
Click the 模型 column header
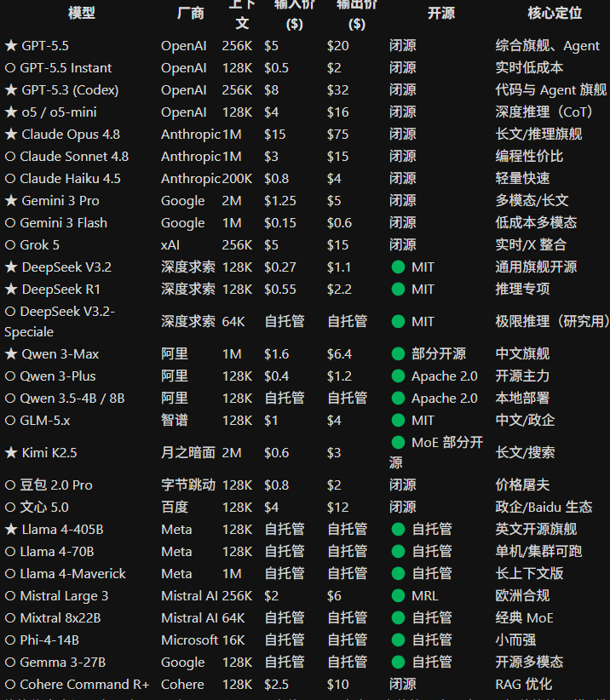(x=82, y=13)
